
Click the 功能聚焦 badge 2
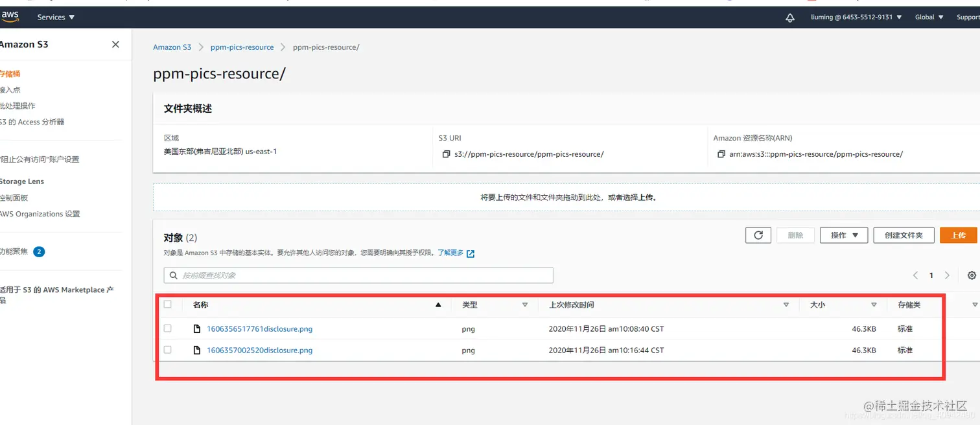coord(39,252)
